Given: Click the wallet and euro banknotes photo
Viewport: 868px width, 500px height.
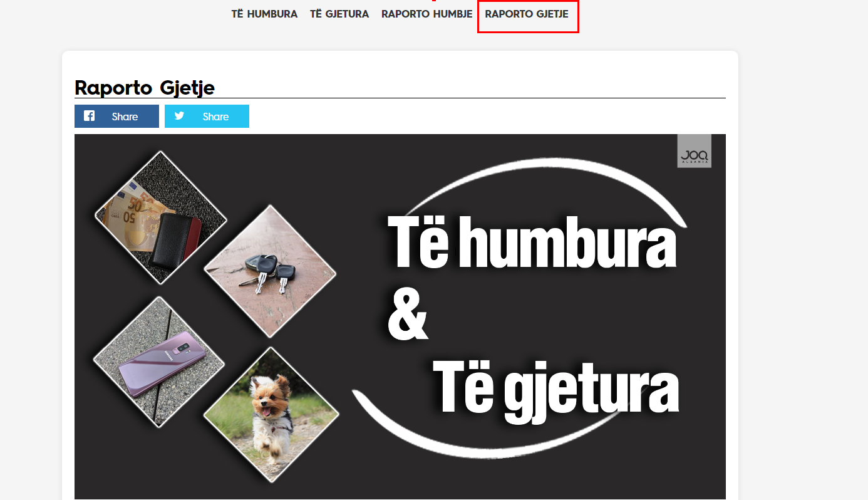Looking at the screenshot, I should (x=161, y=218).
